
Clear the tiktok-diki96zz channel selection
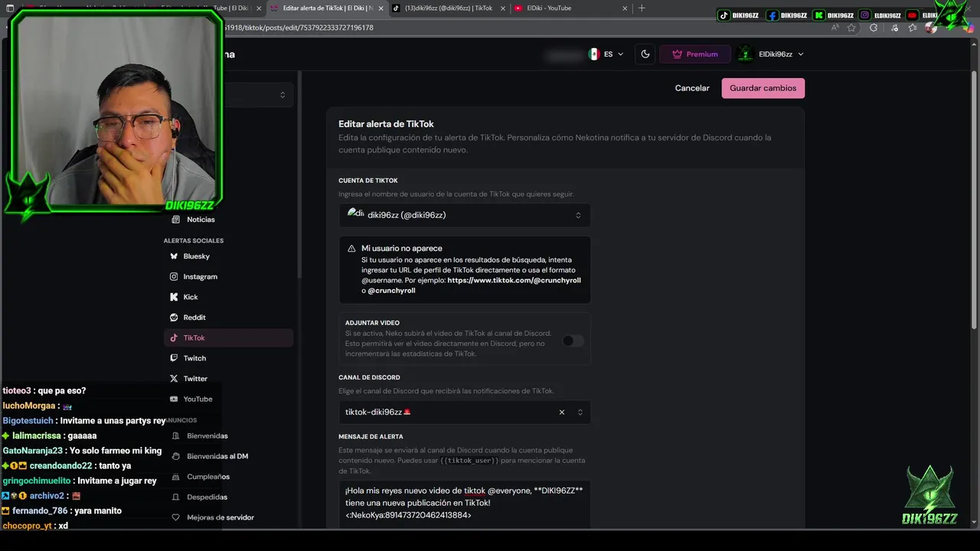click(x=561, y=412)
